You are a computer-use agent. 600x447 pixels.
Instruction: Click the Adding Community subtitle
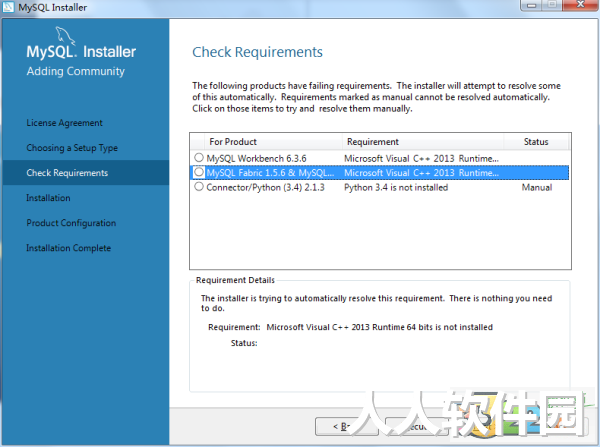75,71
